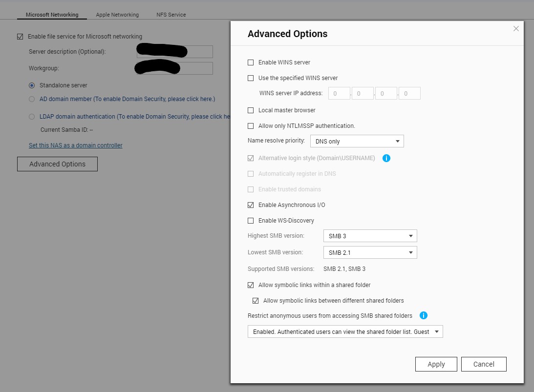Open Name resolve priority dropdown
This screenshot has height=392, width=534.
[357, 141]
